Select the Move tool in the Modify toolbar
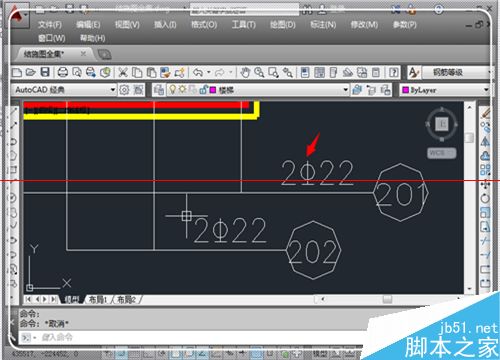Screen dimensions: 500x360 point(485,184)
